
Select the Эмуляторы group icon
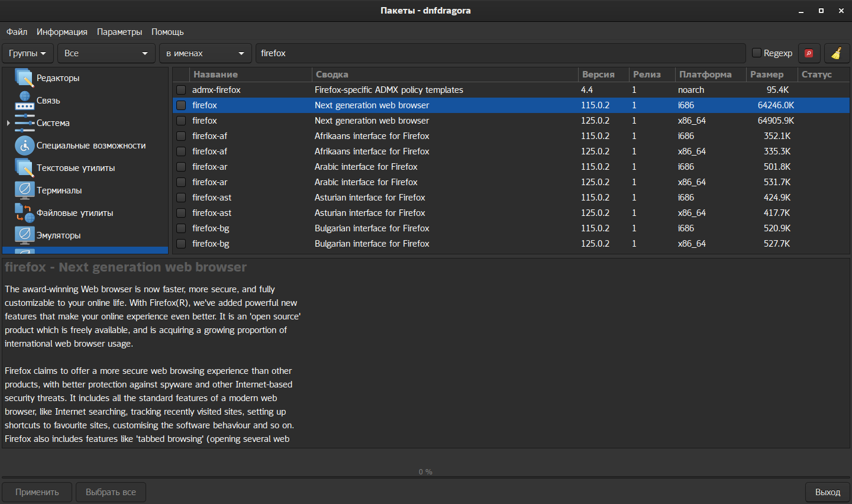[24, 235]
